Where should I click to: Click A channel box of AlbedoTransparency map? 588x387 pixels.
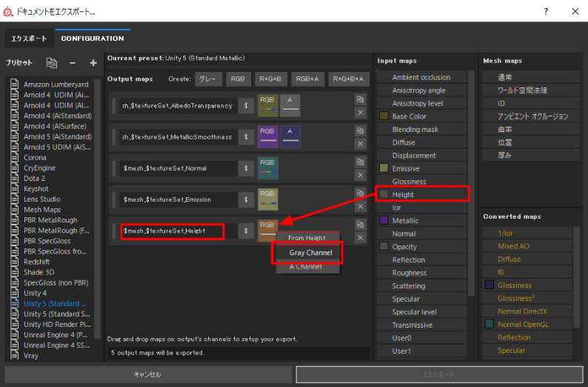[290, 105]
